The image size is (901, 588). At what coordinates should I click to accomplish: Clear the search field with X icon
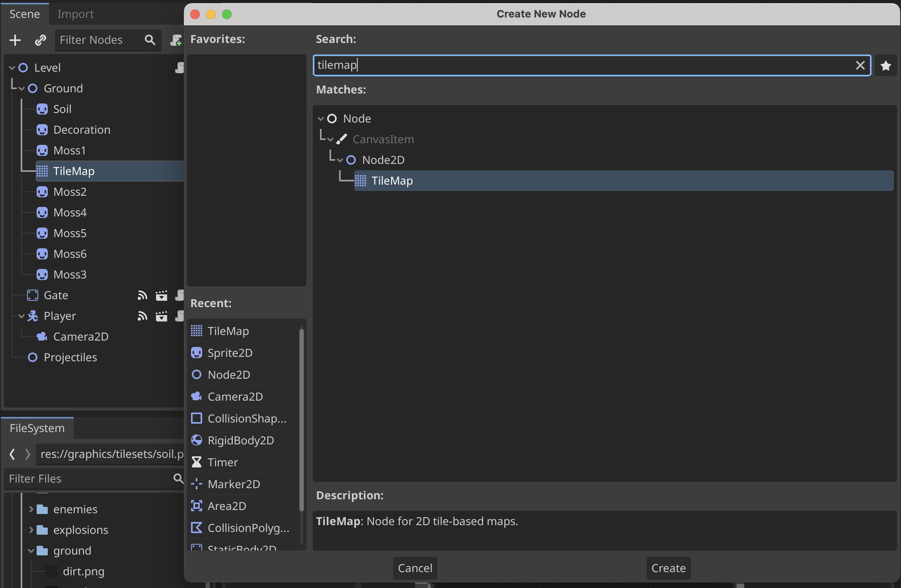[x=860, y=65]
